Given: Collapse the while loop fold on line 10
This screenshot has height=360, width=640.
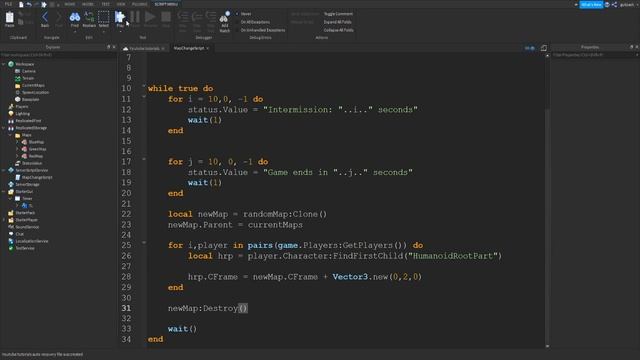Looking at the screenshot, I should (x=144, y=86).
